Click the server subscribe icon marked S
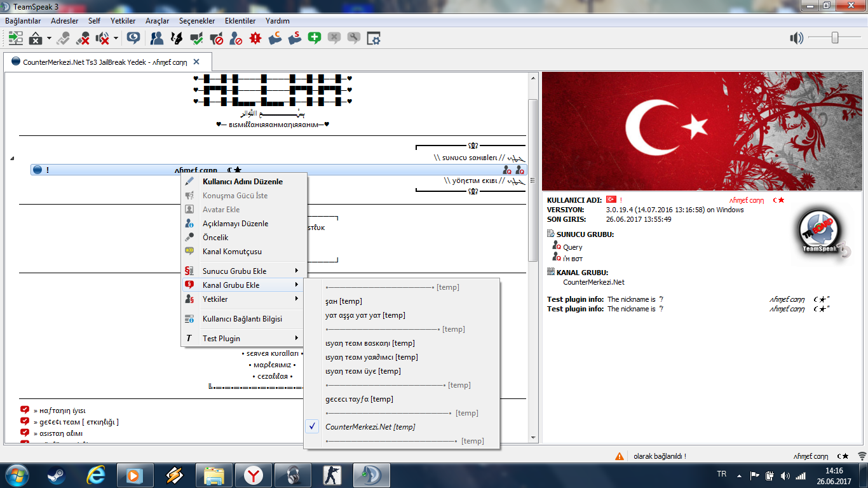The width and height of the screenshot is (868, 488). (295, 38)
